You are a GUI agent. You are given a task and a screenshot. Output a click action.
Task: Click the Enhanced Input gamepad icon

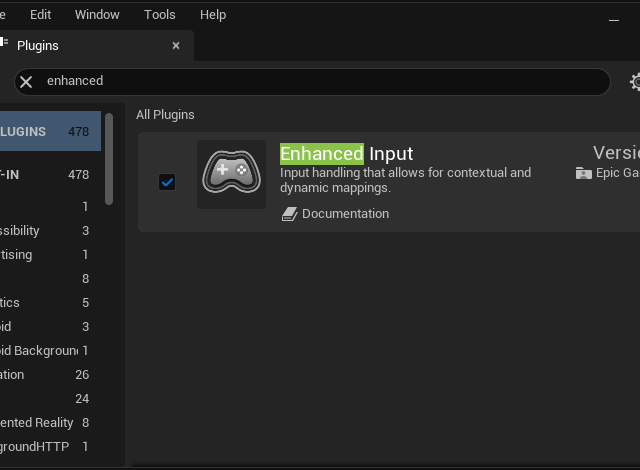tap(231, 174)
